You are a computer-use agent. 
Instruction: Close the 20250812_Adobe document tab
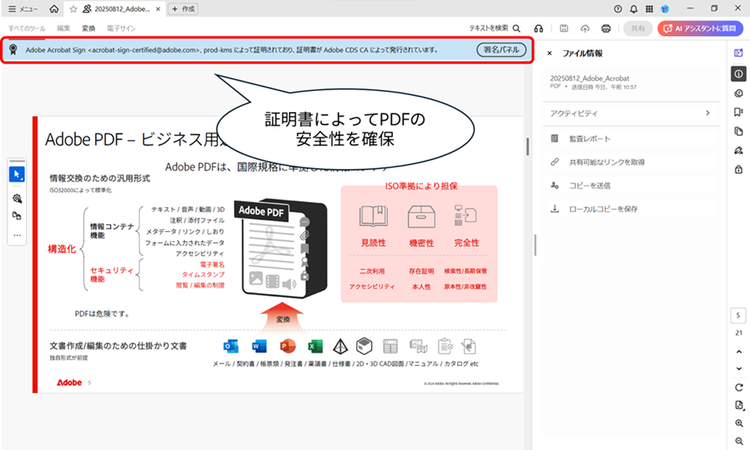point(158,9)
